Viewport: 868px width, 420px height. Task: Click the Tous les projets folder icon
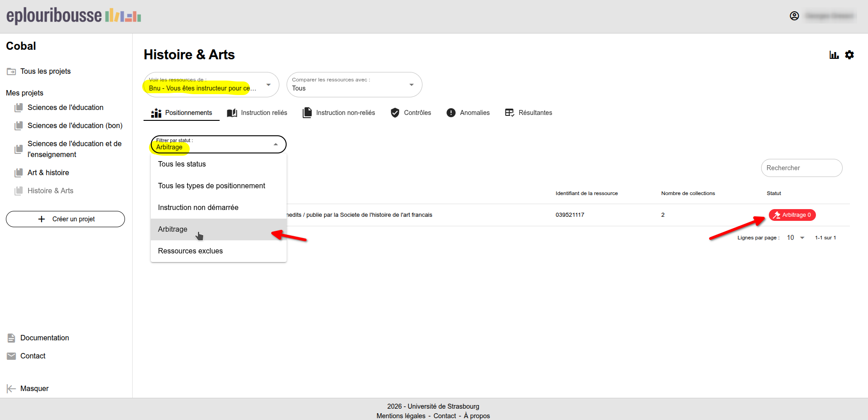click(x=11, y=72)
